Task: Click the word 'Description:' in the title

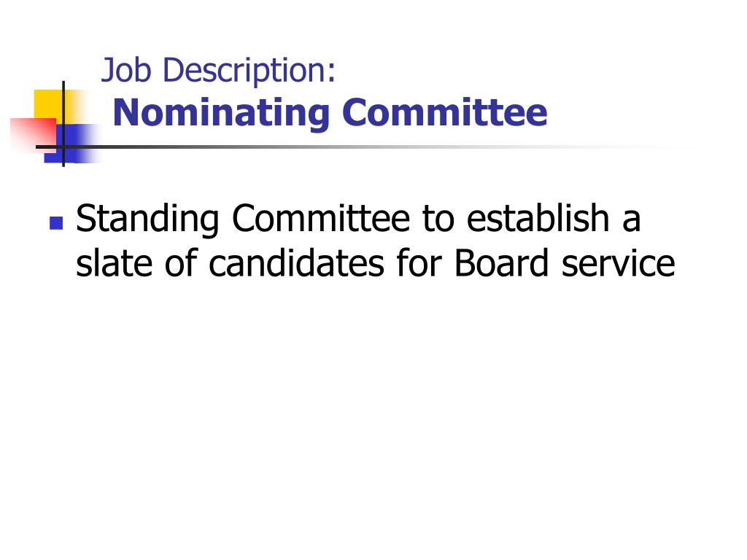Action: (x=249, y=71)
